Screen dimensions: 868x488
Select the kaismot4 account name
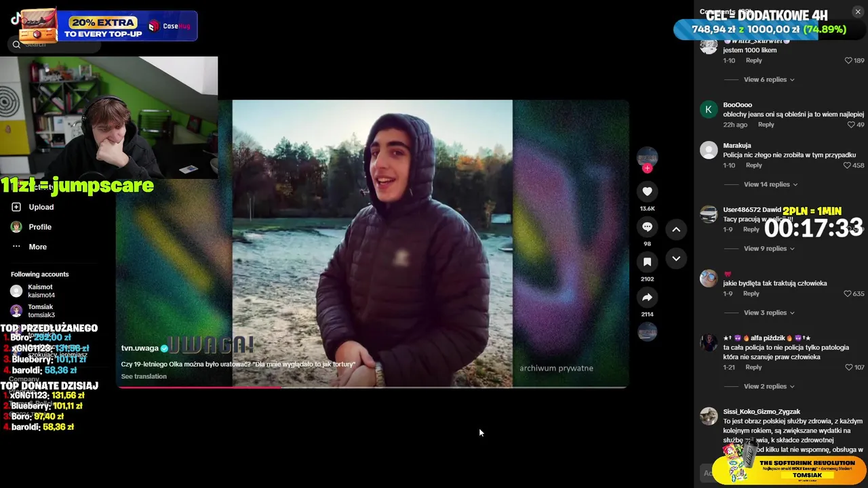pyautogui.click(x=41, y=296)
